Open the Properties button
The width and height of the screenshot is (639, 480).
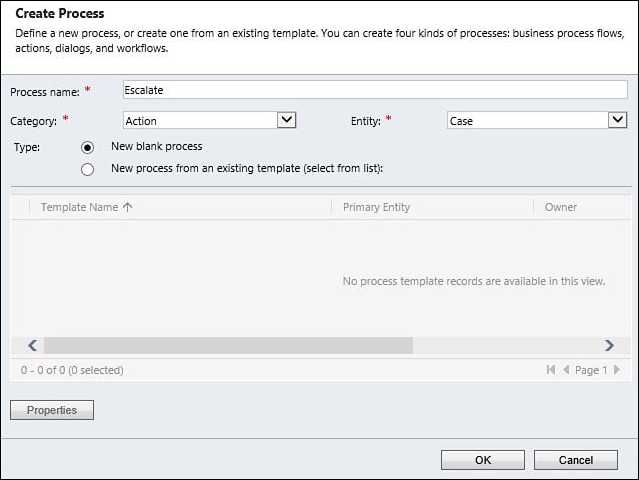tap(51, 410)
